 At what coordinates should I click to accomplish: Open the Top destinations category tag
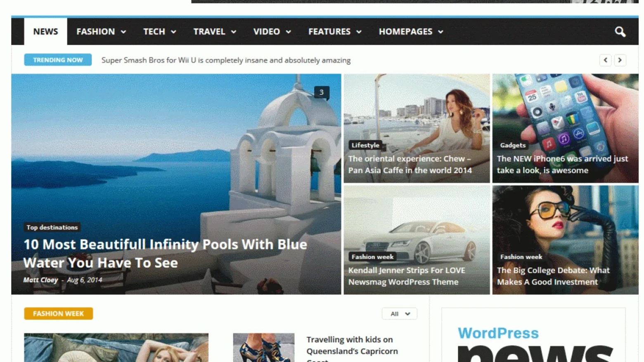coord(52,227)
